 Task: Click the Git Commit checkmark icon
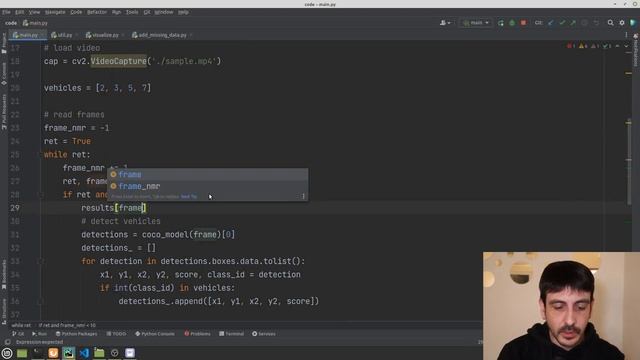coord(562,23)
